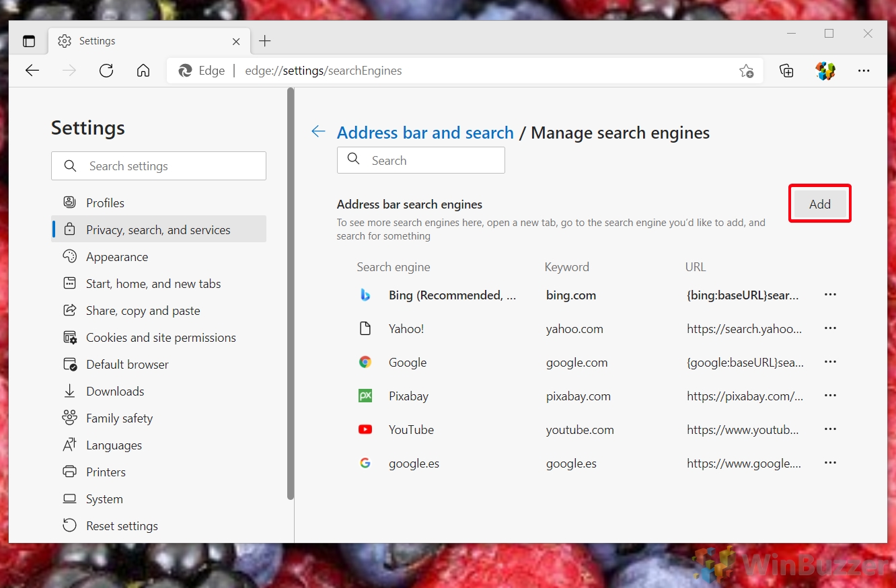This screenshot has width=896, height=588.
Task: Open System settings
Action: 159,499
